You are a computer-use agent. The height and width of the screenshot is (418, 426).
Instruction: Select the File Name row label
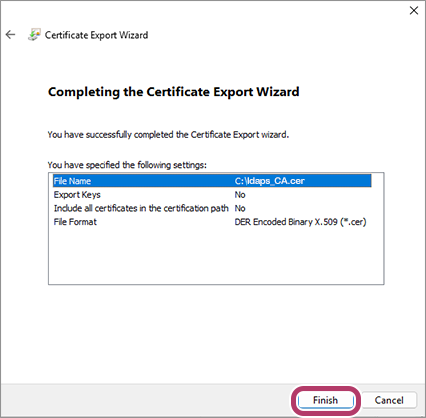click(x=72, y=181)
